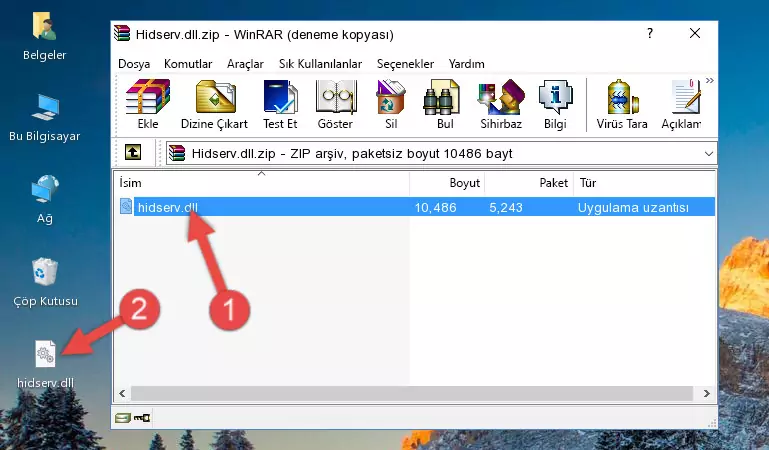Click the 10,486 size value
The width and height of the screenshot is (769, 450).
click(x=436, y=207)
